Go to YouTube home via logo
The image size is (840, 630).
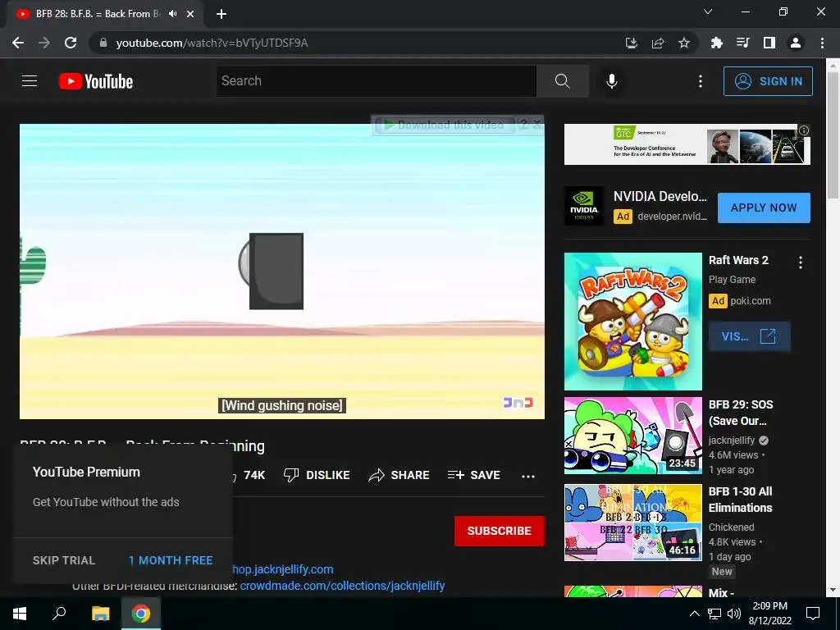tap(96, 81)
